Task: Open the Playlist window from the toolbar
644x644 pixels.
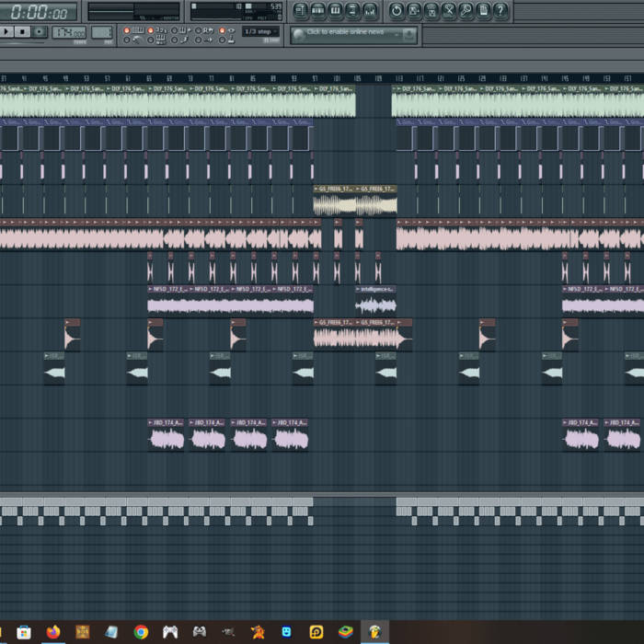Action: [x=301, y=11]
